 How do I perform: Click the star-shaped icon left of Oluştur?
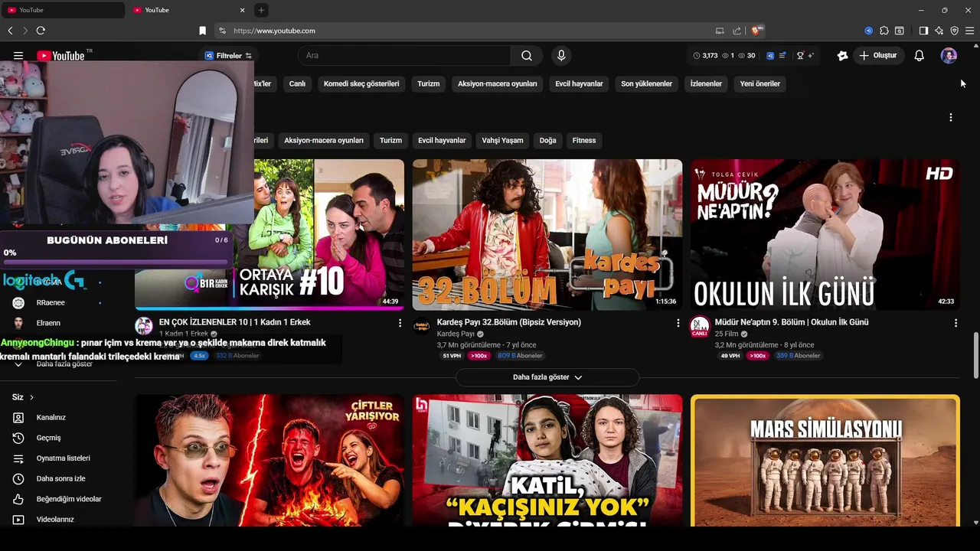pos(842,56)
